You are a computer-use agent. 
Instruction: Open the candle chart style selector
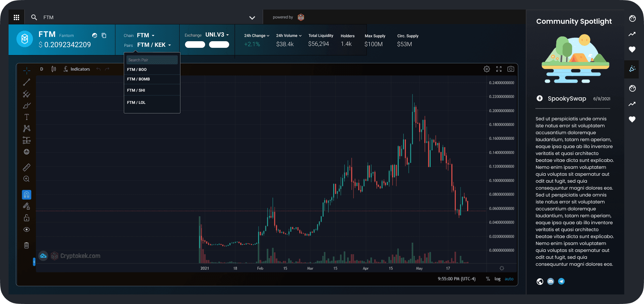[x=54, y=69]
